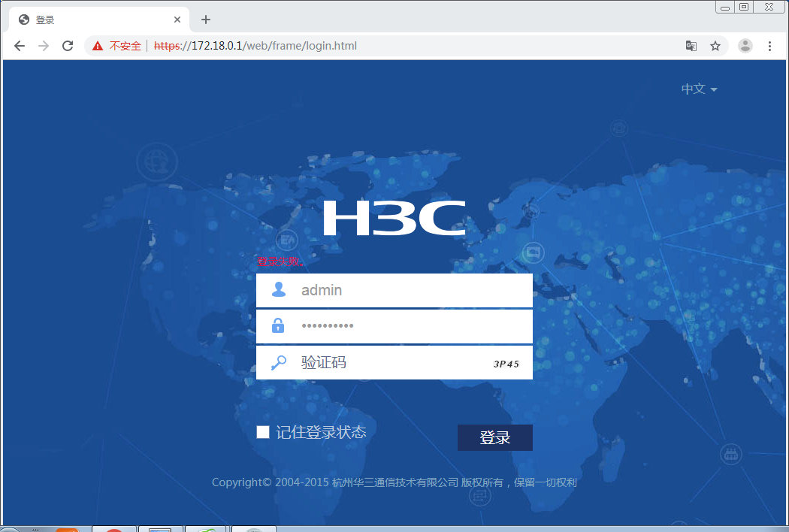Click the address bar URL

click(x=255, y=46)
